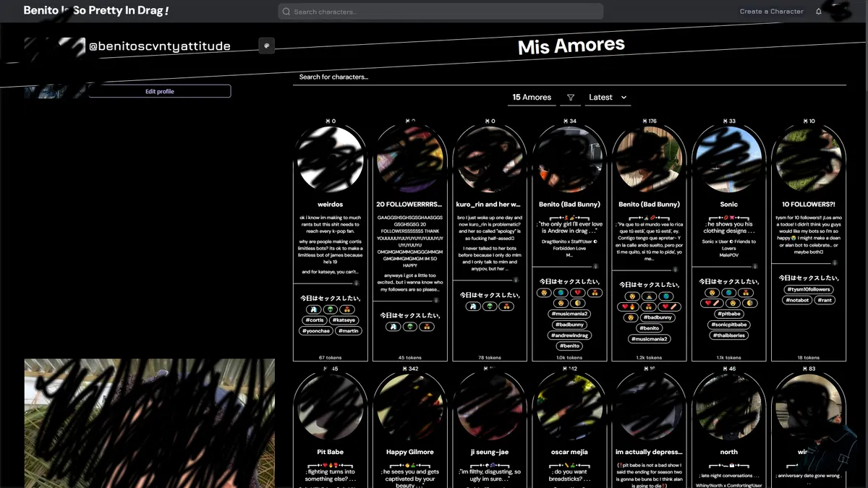Image resolution: width=868 pixels, height=488 pixels.
Task: Click the 1.1k tokens label
Action: [729, 357]
